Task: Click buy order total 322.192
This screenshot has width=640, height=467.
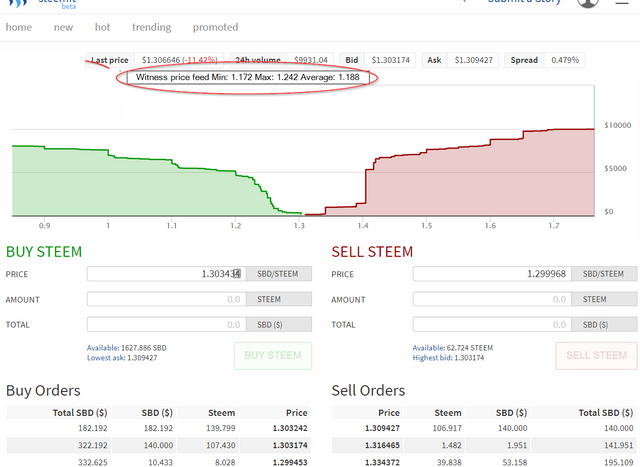Action: click(93, 445)
